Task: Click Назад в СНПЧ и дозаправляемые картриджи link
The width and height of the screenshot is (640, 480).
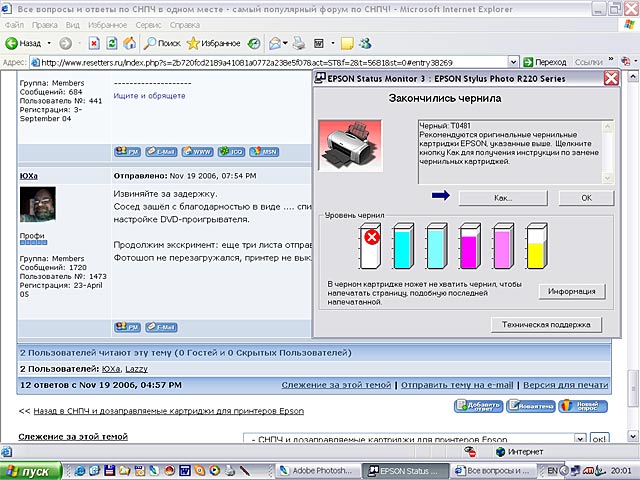Action: (x=169, y=411)
